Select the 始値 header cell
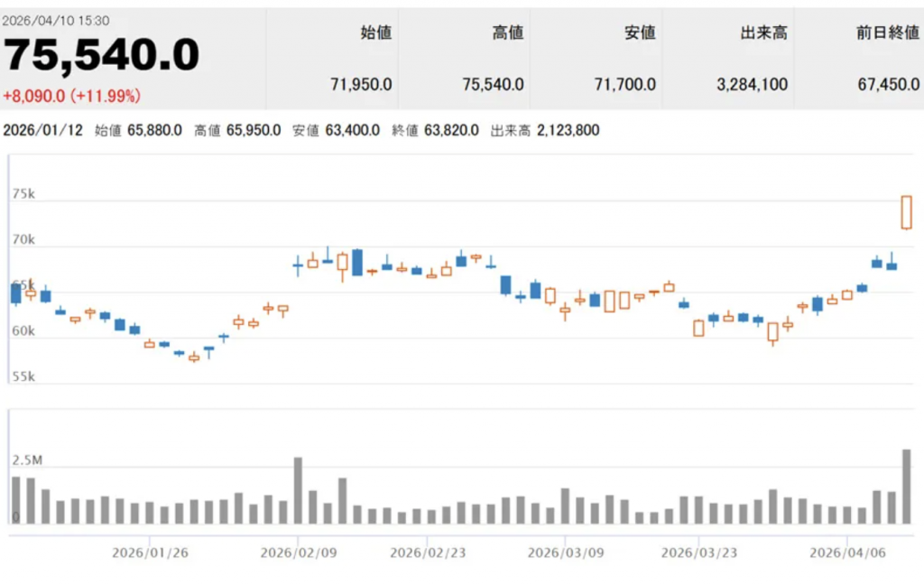This screenshot has width=924, height=585. tap(376, 33)
